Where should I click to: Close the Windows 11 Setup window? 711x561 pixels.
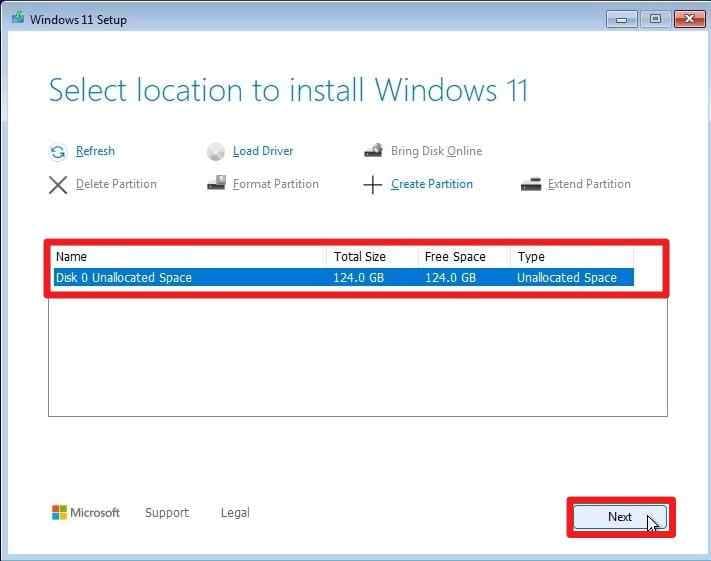tap(689, 19)
